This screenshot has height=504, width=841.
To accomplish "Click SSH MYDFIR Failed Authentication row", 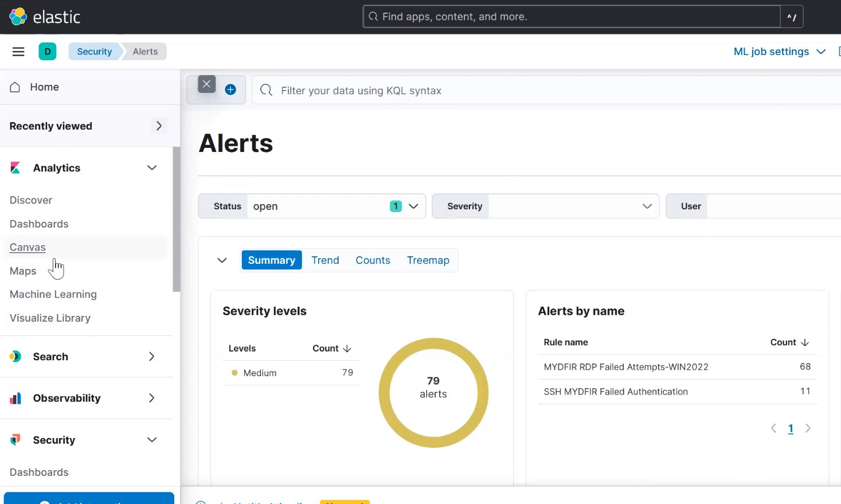I will [x=677, y=392].
